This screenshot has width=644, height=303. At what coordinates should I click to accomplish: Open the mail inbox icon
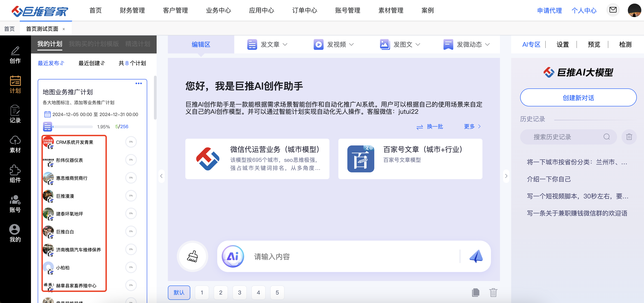pyautogui.click(x=613, y=10)
